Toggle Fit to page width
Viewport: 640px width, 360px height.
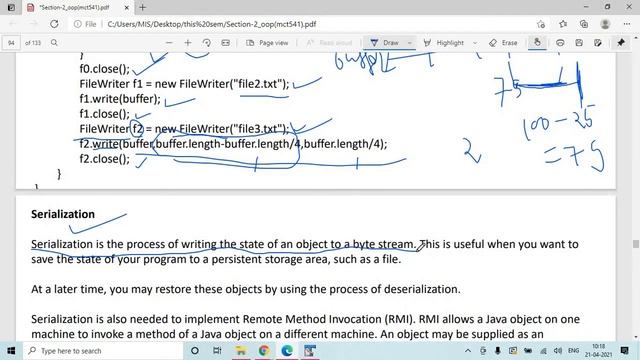pos(225,42)
